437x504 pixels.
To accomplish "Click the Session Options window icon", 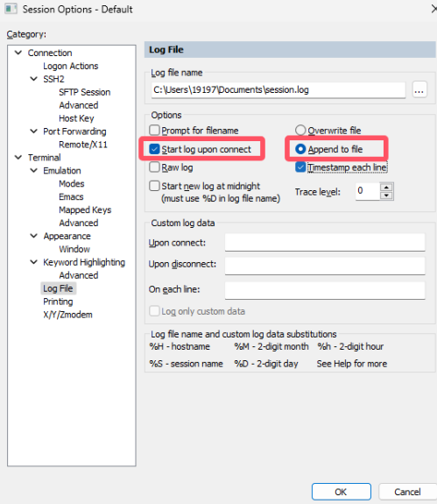I will click(x=11, y=9).
